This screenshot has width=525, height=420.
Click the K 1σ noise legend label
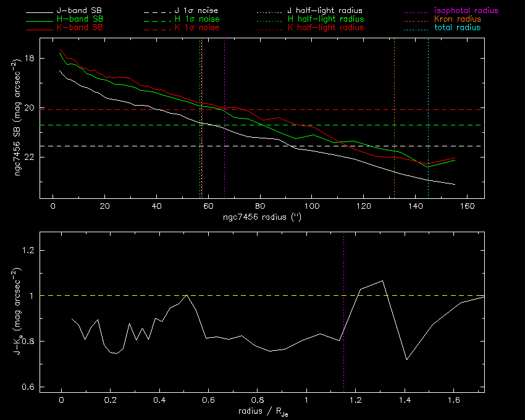[x=197, y=27]
